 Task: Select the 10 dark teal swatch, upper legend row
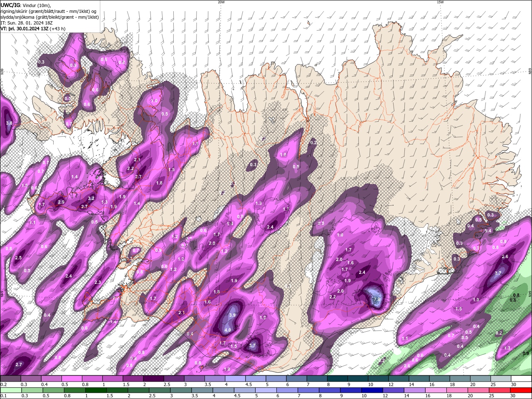coord(378,379)
